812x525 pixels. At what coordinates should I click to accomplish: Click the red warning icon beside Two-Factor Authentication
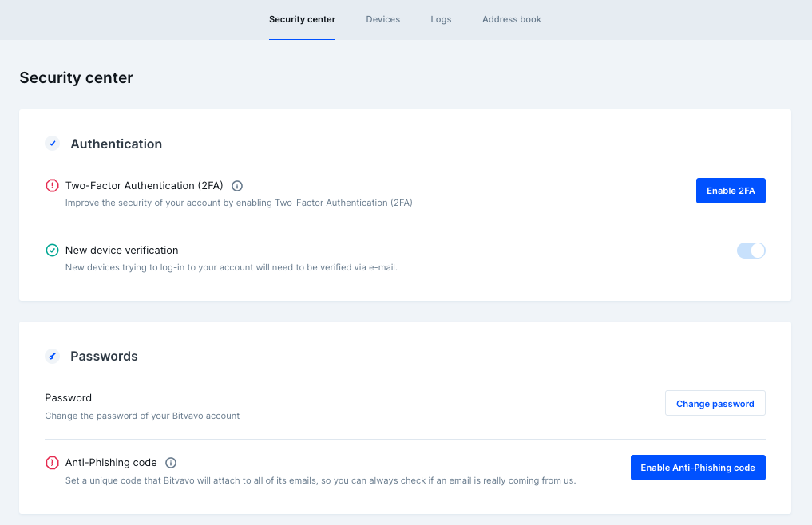[x=53, y=185]
